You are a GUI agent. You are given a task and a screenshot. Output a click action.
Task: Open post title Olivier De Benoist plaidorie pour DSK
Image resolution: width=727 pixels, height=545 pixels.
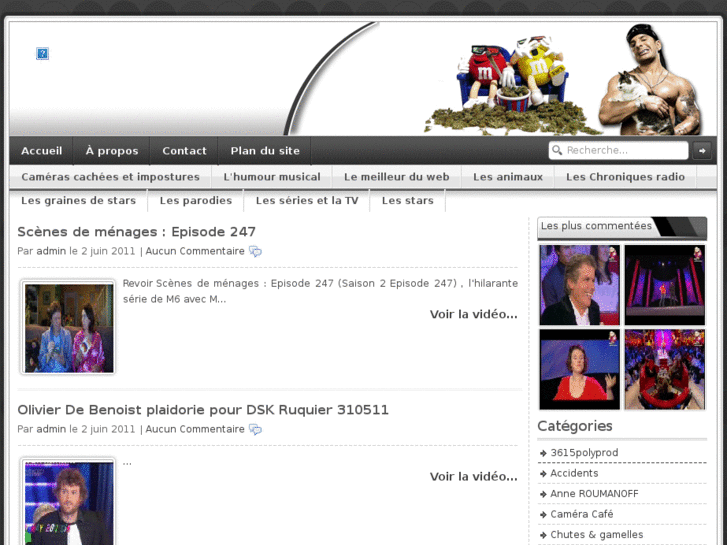203,410
